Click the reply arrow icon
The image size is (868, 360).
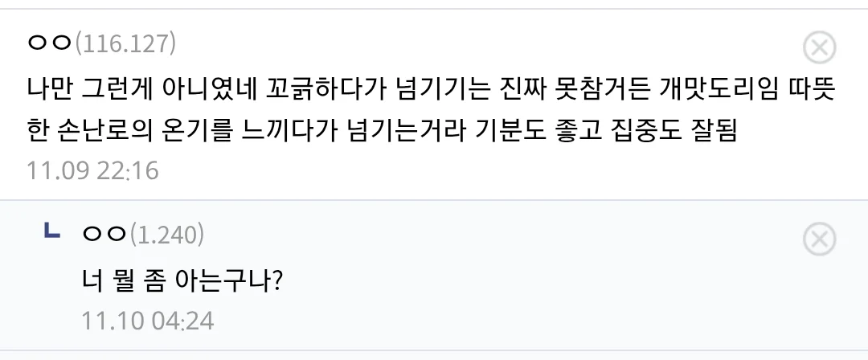tap(52, 233)
